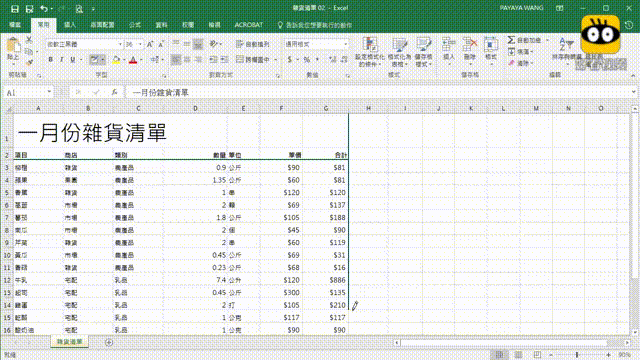640x360 pixels.
Task: Switch to the 版面配置 (Page Layout) tab
Action: (x=102, y=25)
